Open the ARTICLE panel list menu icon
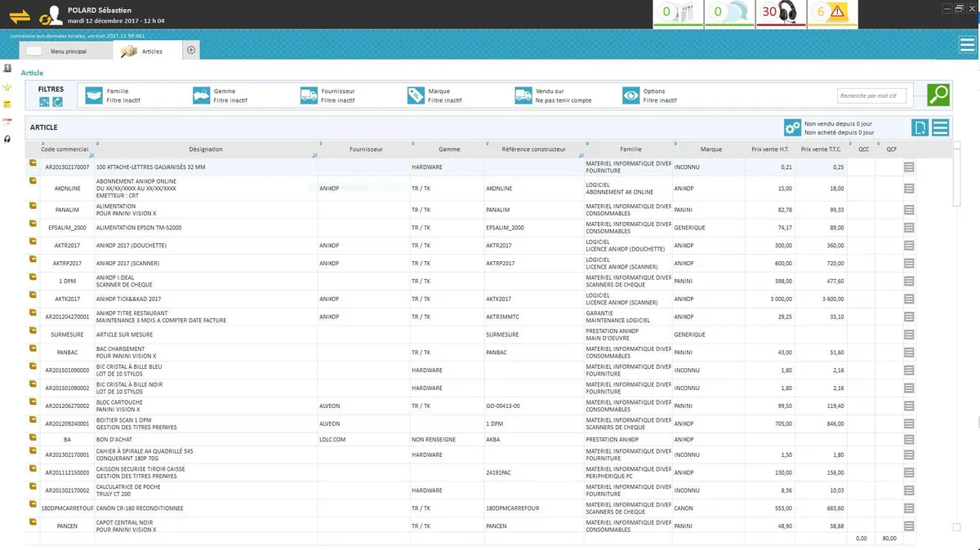This screenshot has width=980, height=550. (x=940, y=128)
